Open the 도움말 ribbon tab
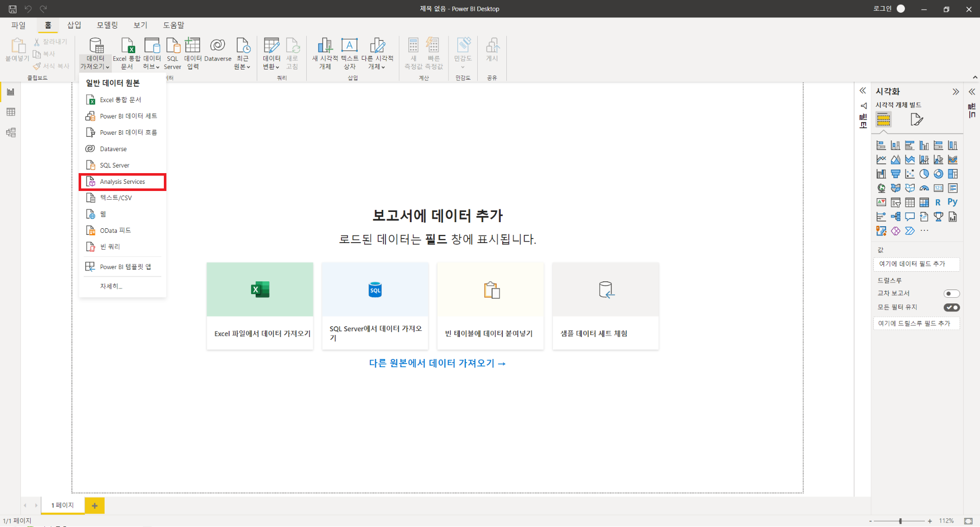This screenshot has height=527, width=980. [x=174, y=25]
